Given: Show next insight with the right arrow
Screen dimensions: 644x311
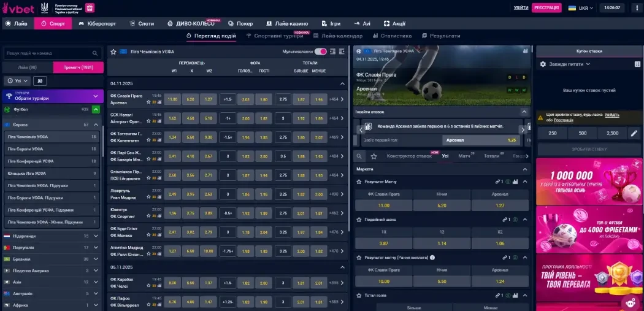Looking at the screenshot, I should click(523, 129).
